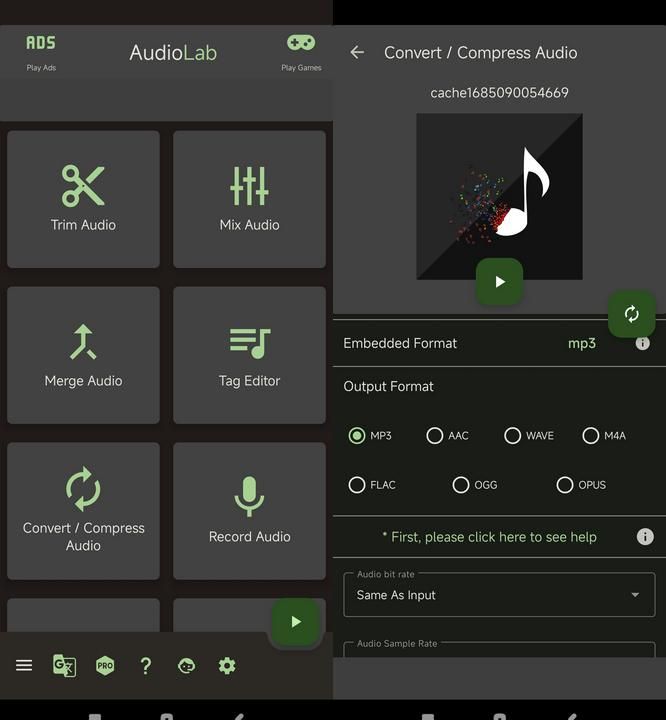Tap the Convert / Compress Audio page title
This screenshot has height=720, width=666.
(x=480, y=53)
